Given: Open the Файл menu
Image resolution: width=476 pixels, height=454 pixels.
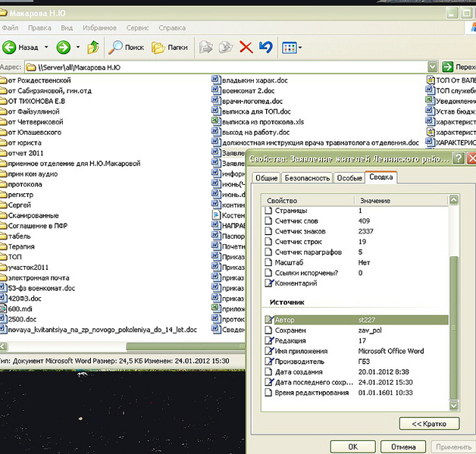Looking at the screenshot, I should tap(10, 28).
